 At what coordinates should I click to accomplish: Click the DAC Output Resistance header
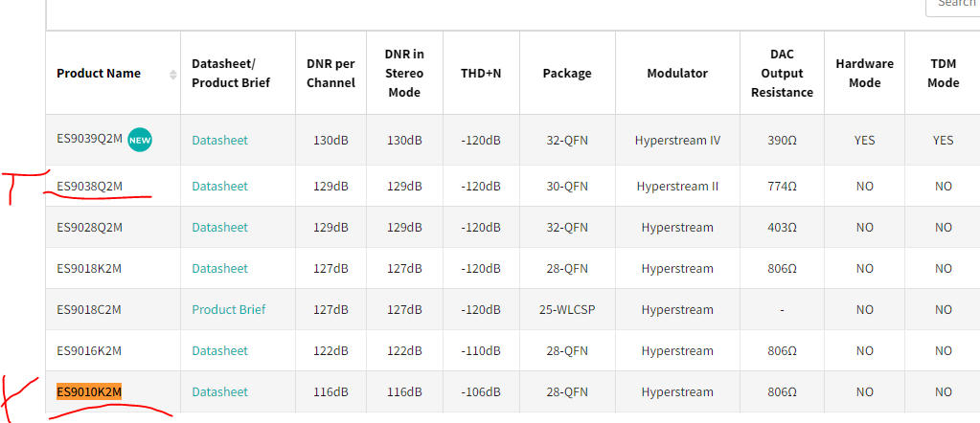[782, 74]
